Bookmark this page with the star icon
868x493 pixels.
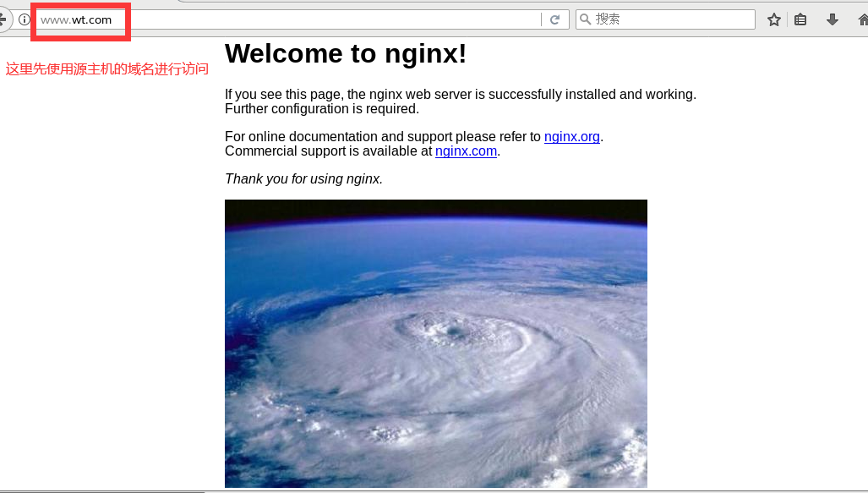pos(774,20)
